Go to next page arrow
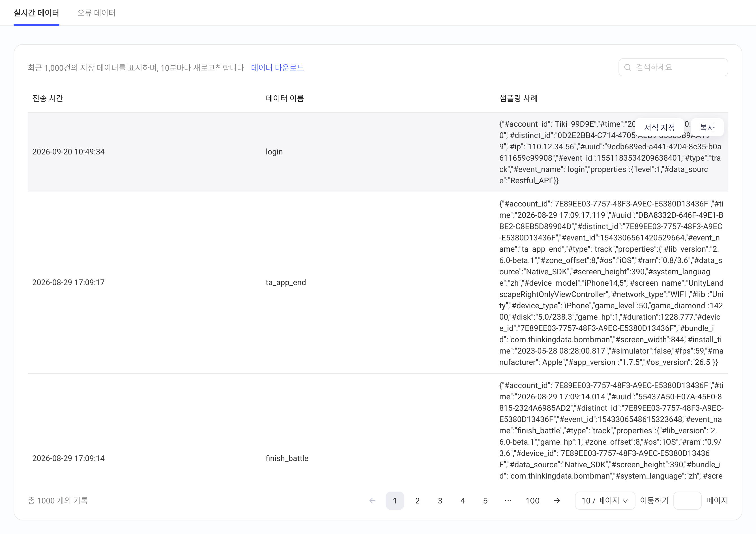Screen dimensions: 756x534 coord(557,500)
